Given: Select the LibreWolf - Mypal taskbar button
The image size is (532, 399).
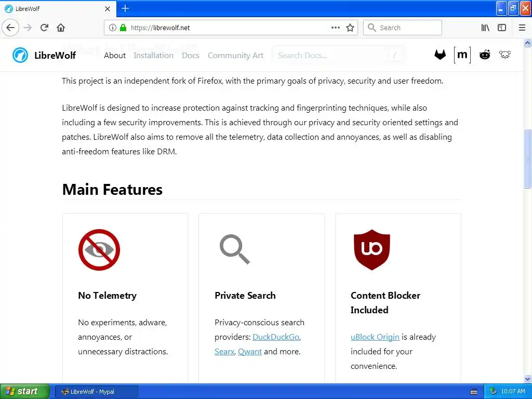Looking at the screenshot, I should coord(97,392).
